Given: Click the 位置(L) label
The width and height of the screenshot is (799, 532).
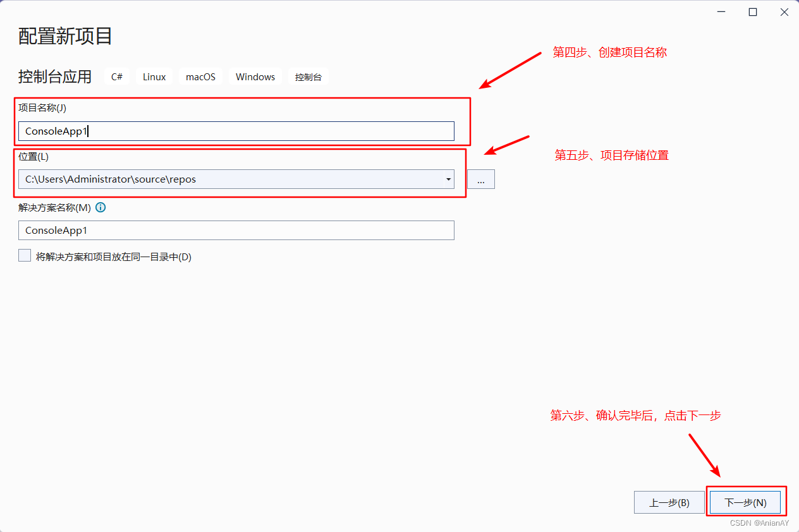Looking at the screenshot, I should tap(34, 157).
